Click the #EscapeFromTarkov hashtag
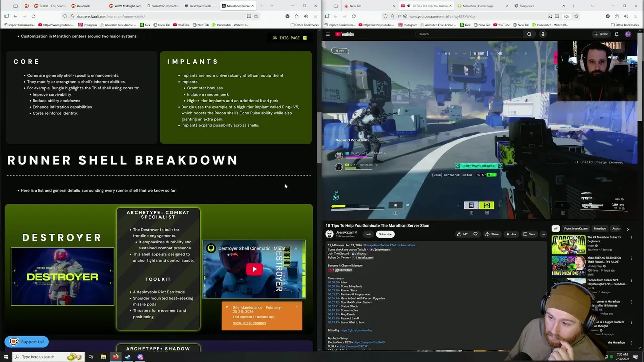This screenshot has width=644, height=362. (375, 245)
